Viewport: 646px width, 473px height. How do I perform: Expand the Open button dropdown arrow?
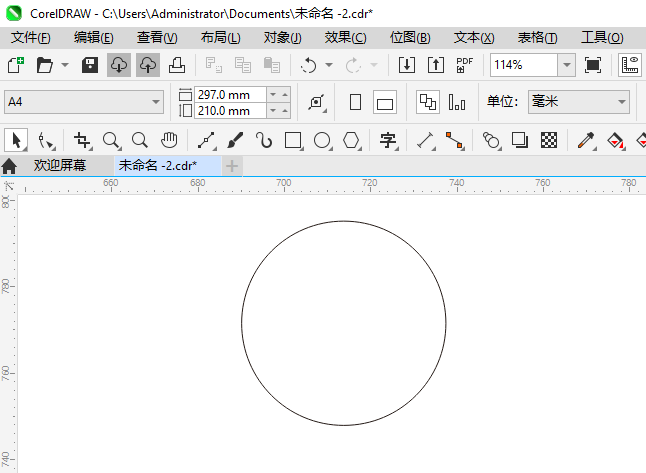click(x=65, y=65)
